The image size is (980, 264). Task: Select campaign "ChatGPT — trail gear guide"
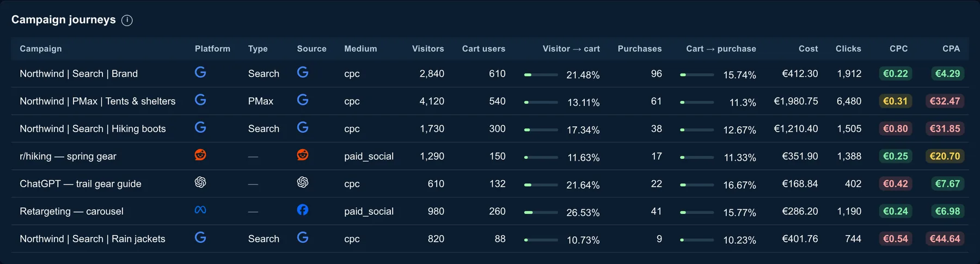click(x=81, y=183)
